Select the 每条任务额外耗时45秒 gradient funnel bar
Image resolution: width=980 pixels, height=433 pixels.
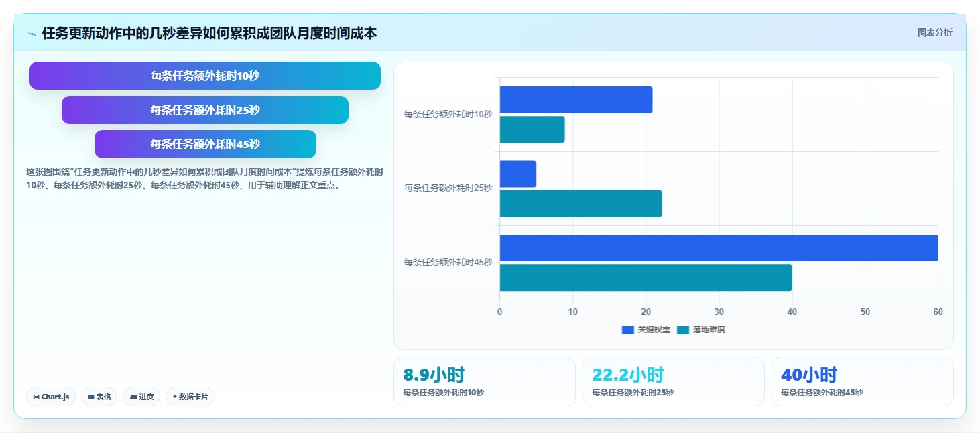(205, 144)
